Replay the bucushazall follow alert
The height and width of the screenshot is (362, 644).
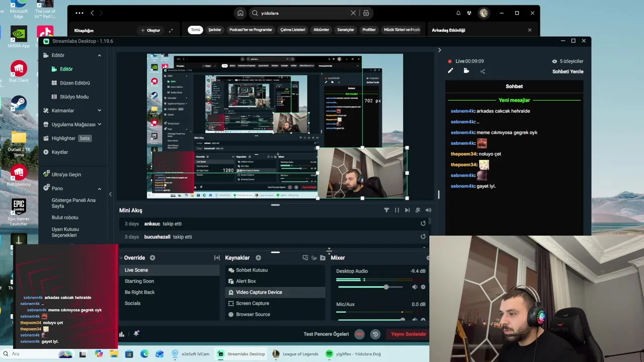pyautogui.click(x=423, y=237)
